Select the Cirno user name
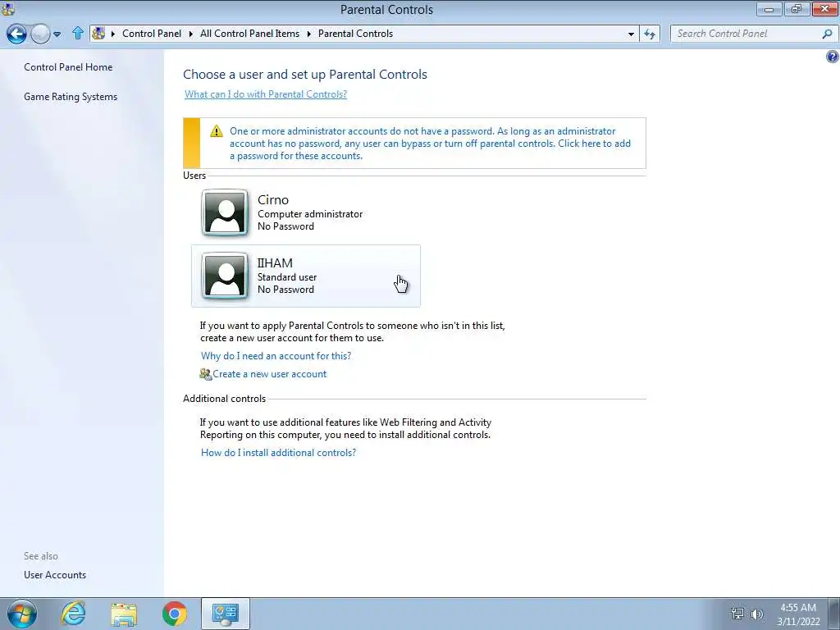 coord(272,200)
